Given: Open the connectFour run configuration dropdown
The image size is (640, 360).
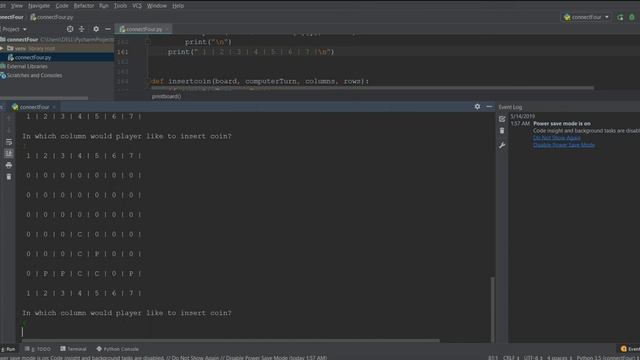Looking at the screenshot, I should coord(587,17).
